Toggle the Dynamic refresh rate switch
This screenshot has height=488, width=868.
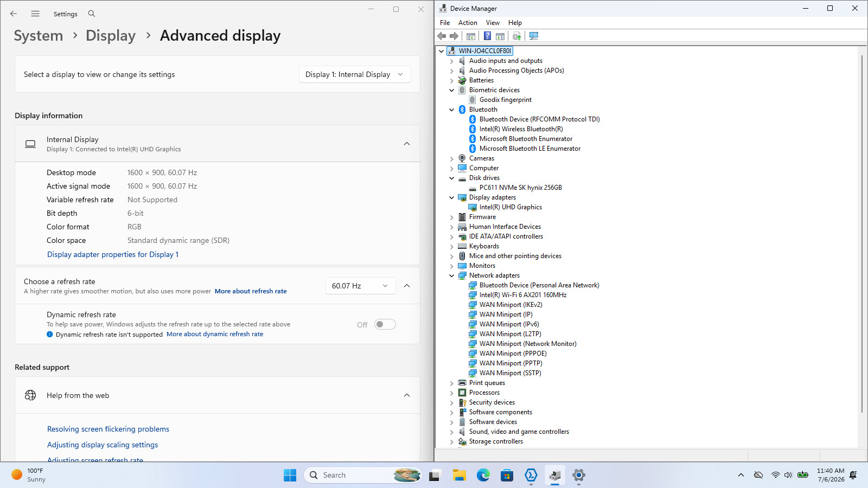[385, 324]
